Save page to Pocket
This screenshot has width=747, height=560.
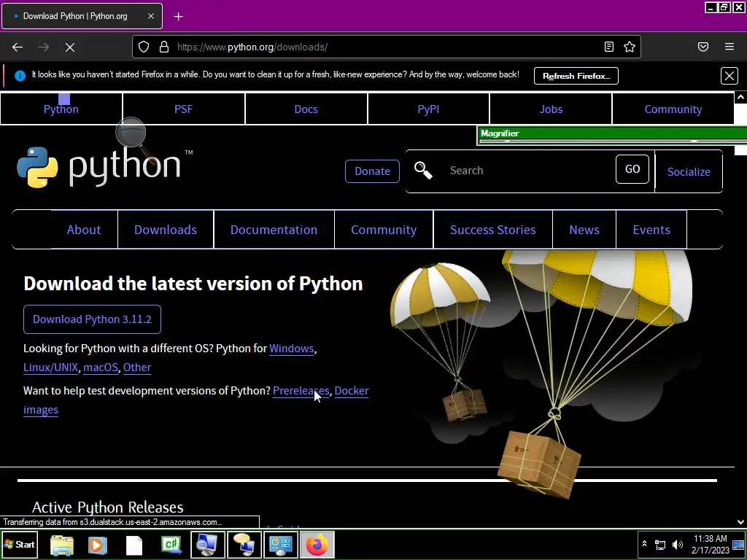tap(703, 47)
